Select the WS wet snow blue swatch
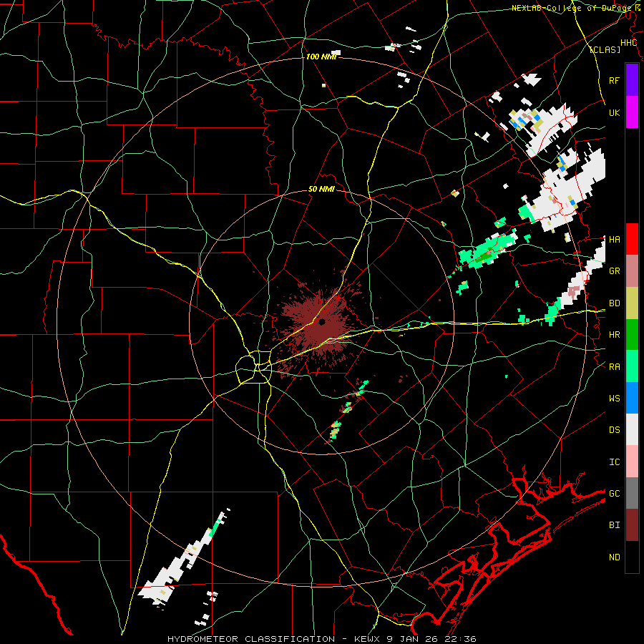Image resolution: width=644 pixels, height=644 pixels. pyautogui.click(x=632, y=398)
